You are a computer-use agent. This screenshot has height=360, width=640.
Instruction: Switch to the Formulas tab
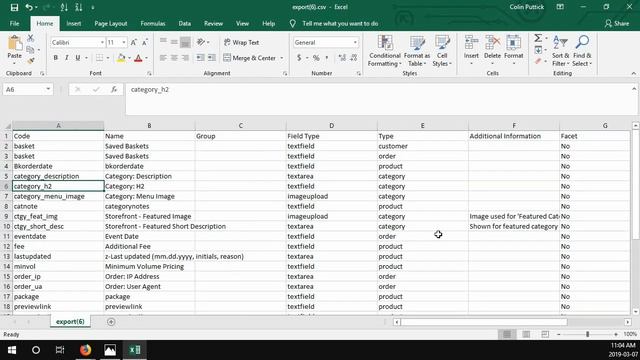coord(153,24)
